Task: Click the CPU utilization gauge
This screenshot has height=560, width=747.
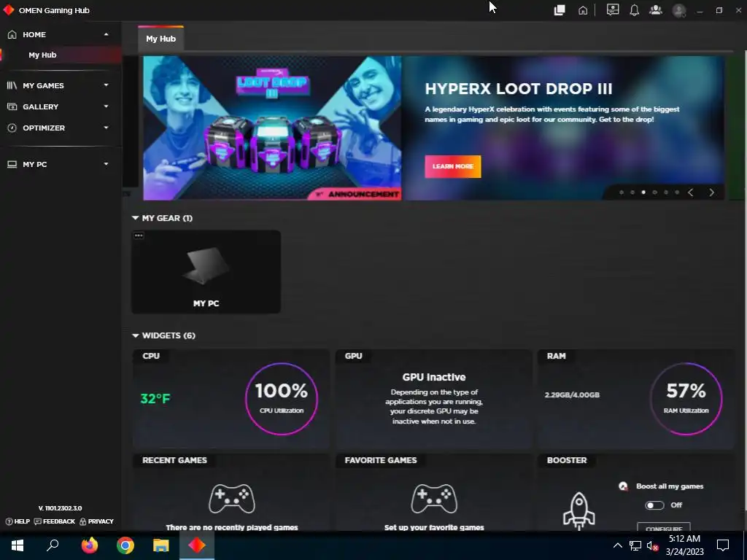Action: coord(282,399)
